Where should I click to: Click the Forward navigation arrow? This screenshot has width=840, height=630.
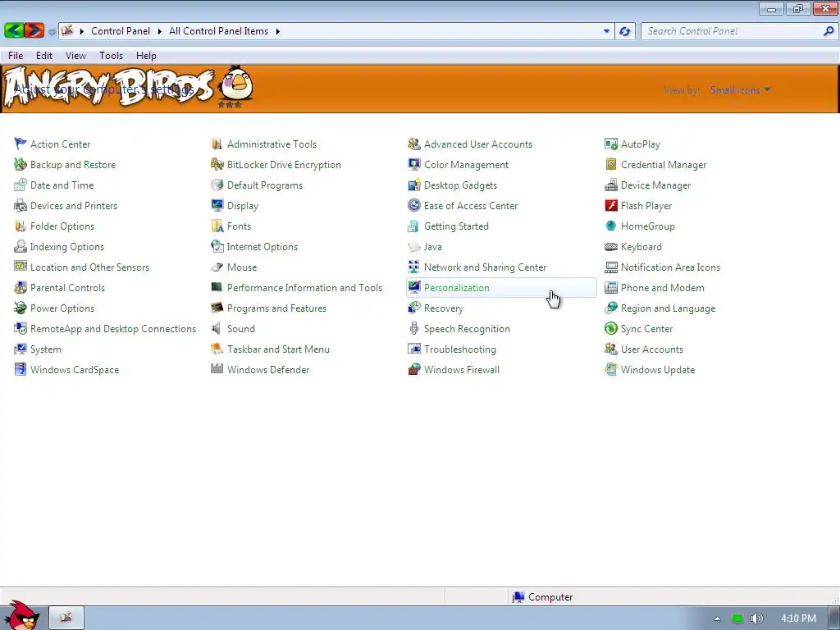(x=34, y=30)
